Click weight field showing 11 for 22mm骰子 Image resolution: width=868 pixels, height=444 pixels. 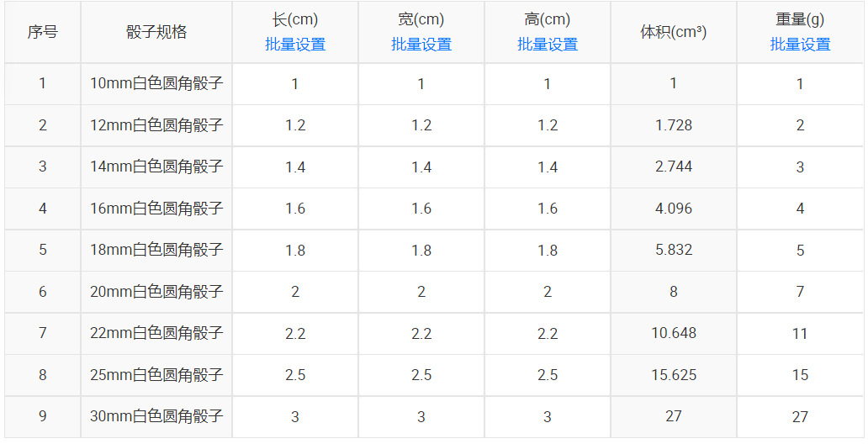tap(800, 334)
